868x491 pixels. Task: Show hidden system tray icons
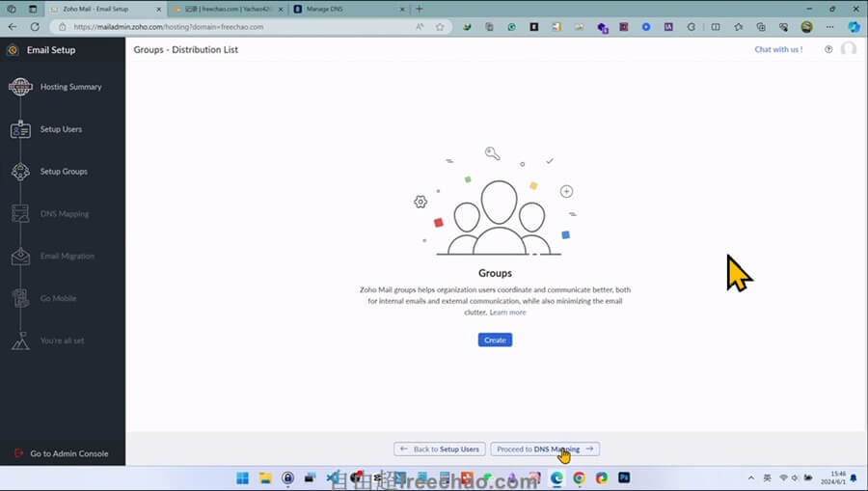[x=750, y=477]
